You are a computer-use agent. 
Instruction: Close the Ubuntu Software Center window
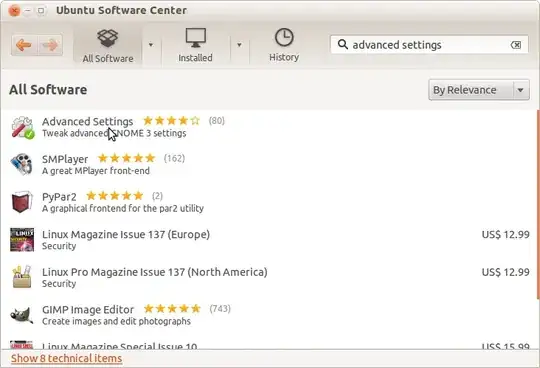tap(14, 11)
